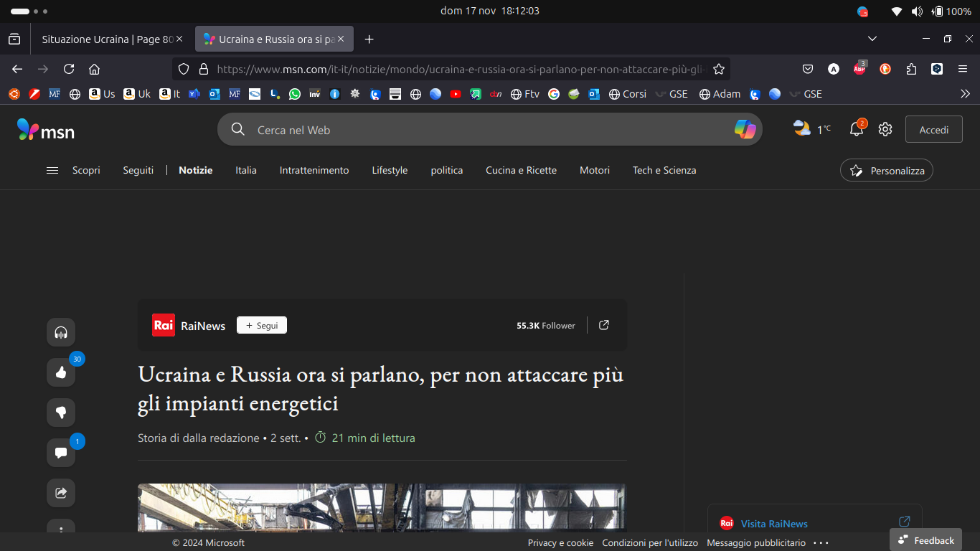This screenshot has width=980, height=551.
Task: Reload the current page
Action: tap(69, 69)
